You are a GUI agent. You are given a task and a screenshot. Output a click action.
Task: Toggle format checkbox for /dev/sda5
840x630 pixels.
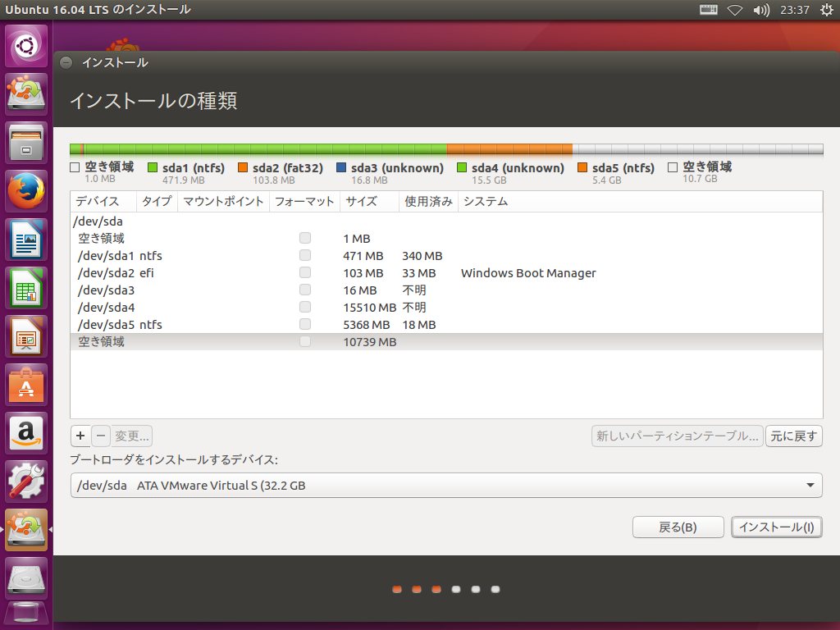305,324
